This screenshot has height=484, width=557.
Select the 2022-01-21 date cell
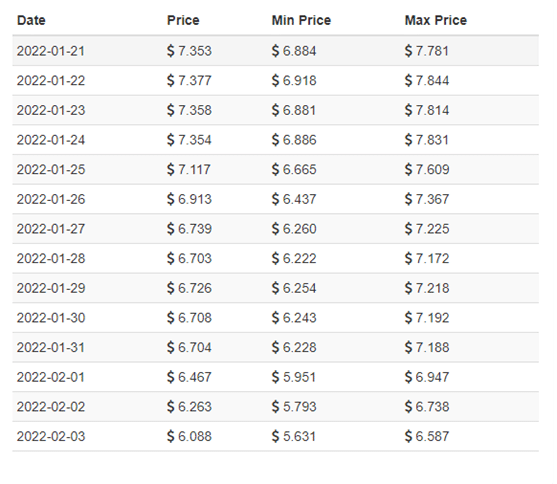pos(51,51)
